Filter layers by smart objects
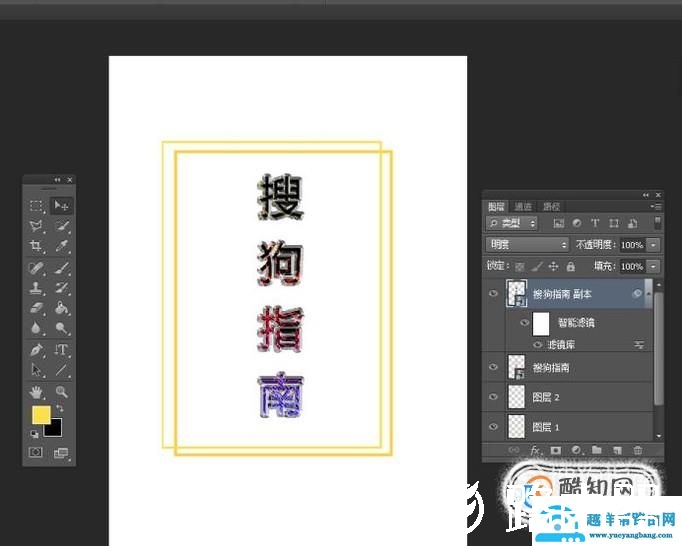Image resolution: width=682 pixels, height=546 pixels. click(632, 223)
